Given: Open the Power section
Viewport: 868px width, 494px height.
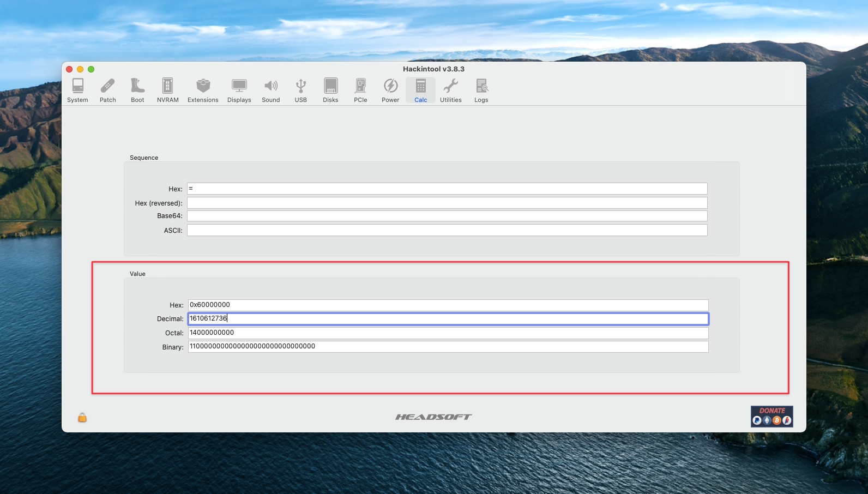Looking at the screenshot, I should point(390,90).
